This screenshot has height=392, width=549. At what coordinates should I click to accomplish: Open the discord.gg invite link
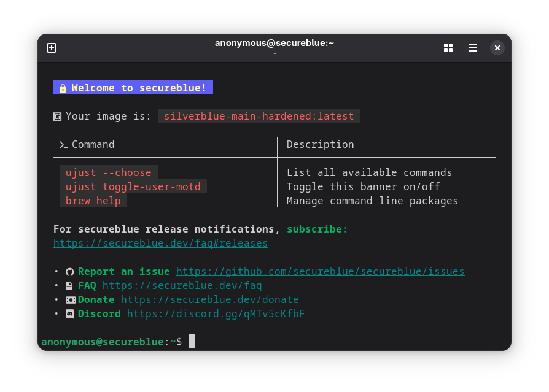[216, 313]
